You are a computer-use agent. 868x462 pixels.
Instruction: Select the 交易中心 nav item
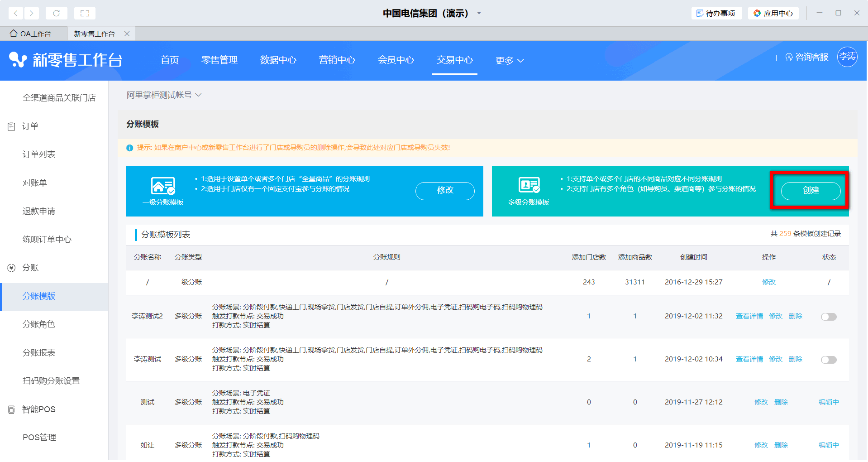click(x=455, y=60)
